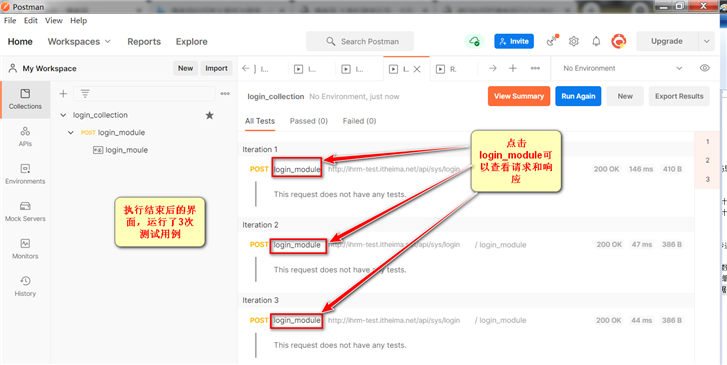Open the Monitors sidebar panel
727x365 pixels.
(25, 249)
